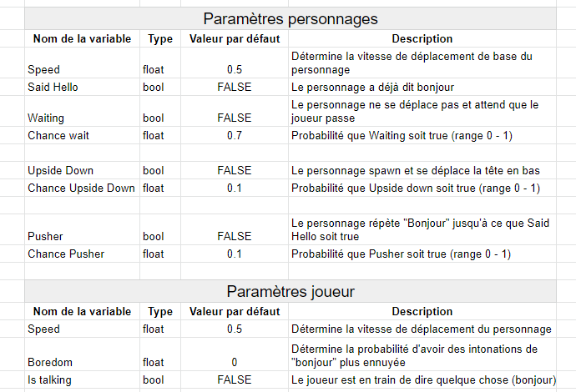
Task: Click the FALSE value in the Is talking row
Action: [x=235, y=379]
